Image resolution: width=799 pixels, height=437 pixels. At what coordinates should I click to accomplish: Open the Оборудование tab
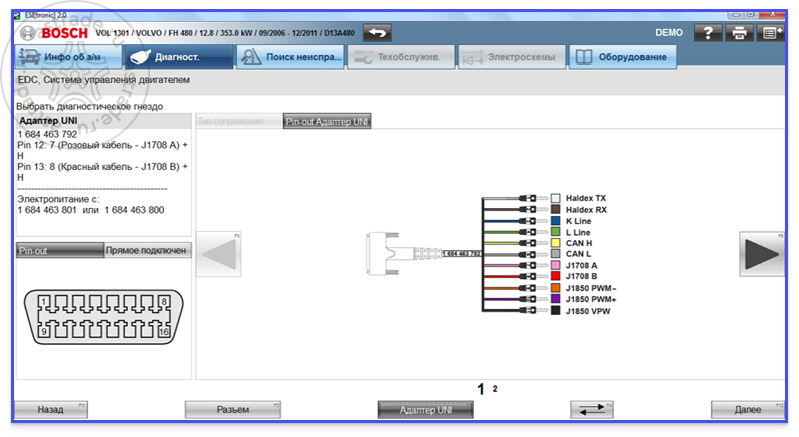pyautogui.click(x=623, y=57)
